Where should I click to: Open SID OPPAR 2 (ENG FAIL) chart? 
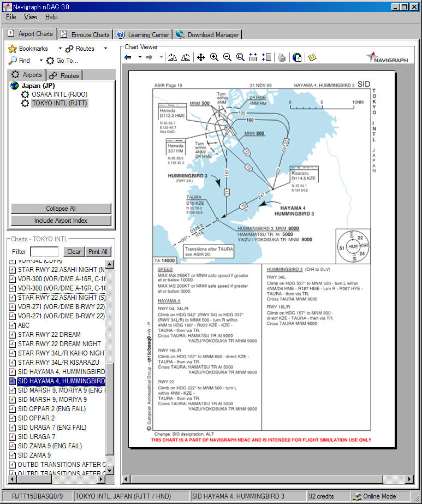tap(52, 409)
